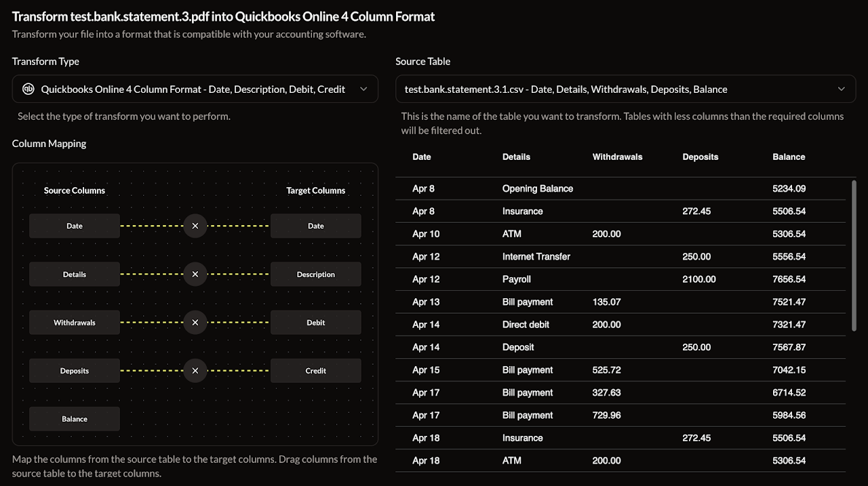
Task: Select the Direct debit cell
Action: (x=526, y=325)
